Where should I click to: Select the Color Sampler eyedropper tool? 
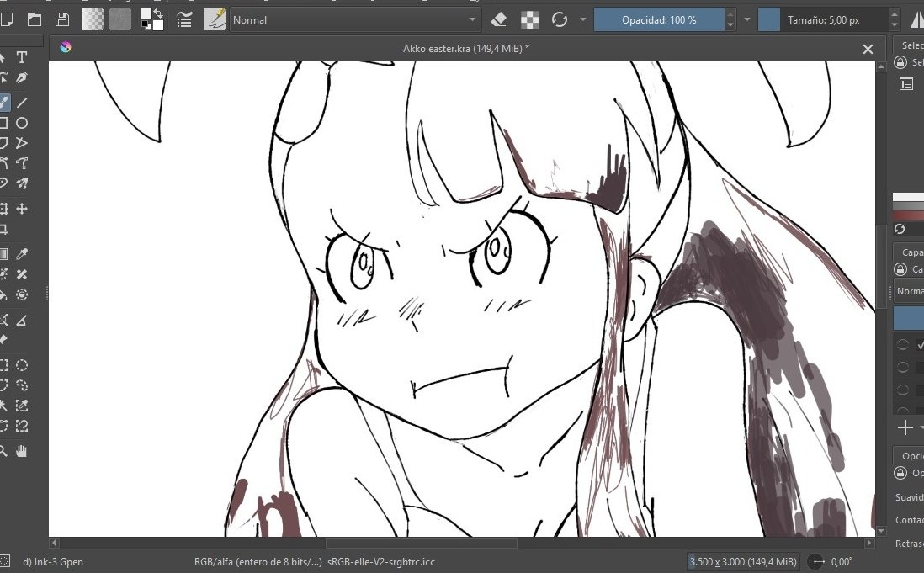[22, 254]
